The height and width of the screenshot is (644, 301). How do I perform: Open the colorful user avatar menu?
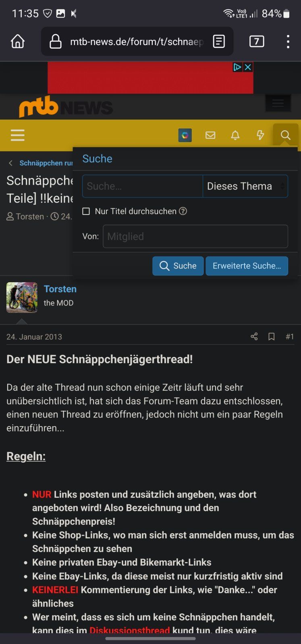(x=185, y=135)
